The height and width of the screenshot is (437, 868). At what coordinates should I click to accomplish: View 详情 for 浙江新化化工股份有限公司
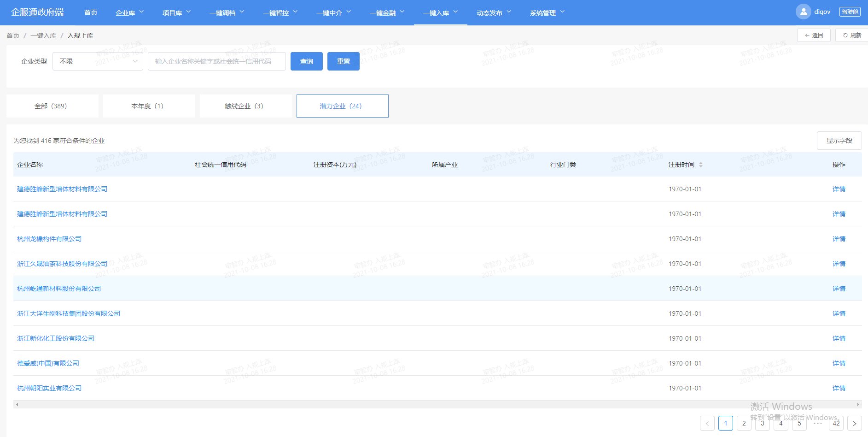839,338
